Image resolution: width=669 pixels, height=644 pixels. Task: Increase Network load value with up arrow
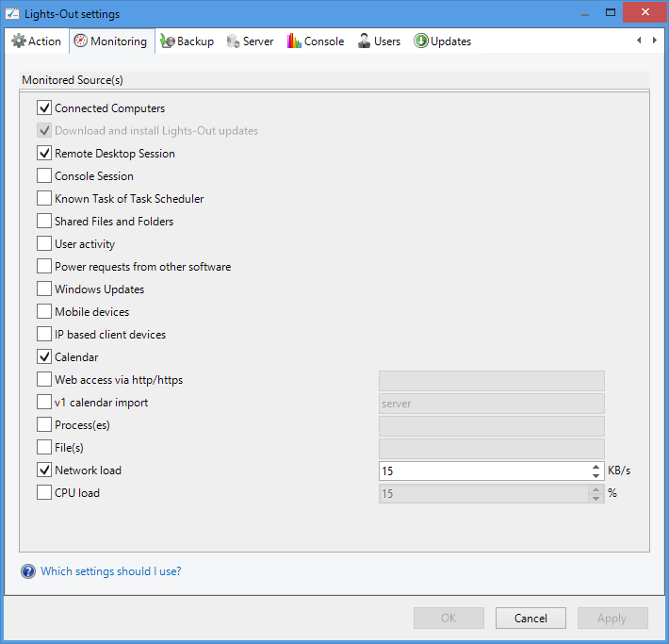(x=596, y=466)
